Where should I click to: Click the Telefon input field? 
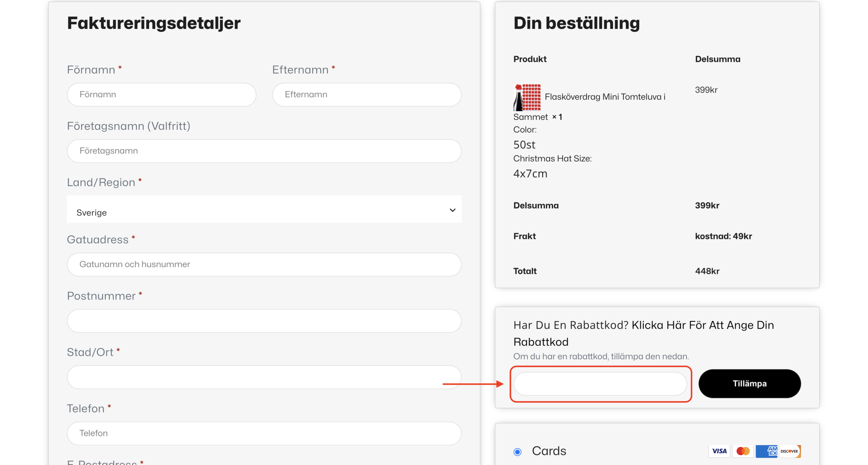(264, 433)
